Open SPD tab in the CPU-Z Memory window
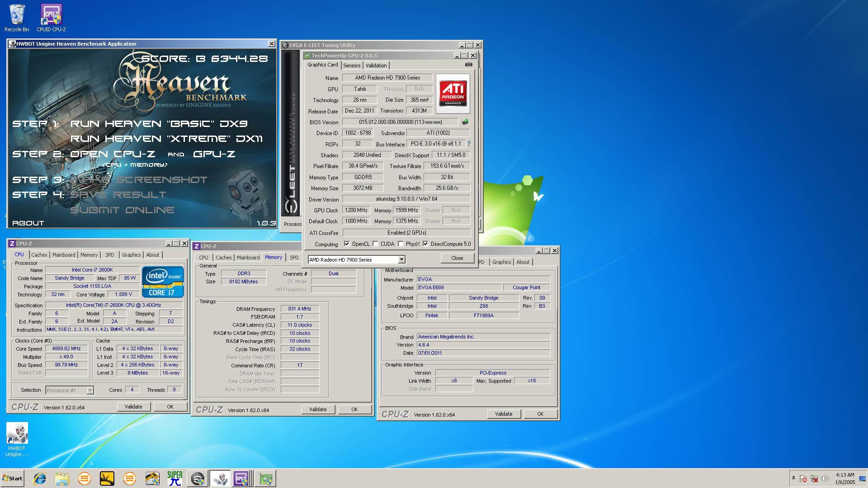The width and height of the screenshot is (868, 488). click(x=294, y=258)
